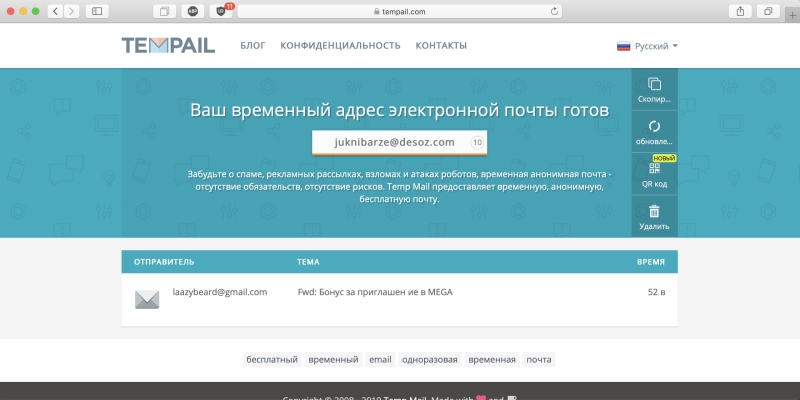The image size is (800, 400).
Task: Show the QR код for this address
Action: click(x=654, y=174)
